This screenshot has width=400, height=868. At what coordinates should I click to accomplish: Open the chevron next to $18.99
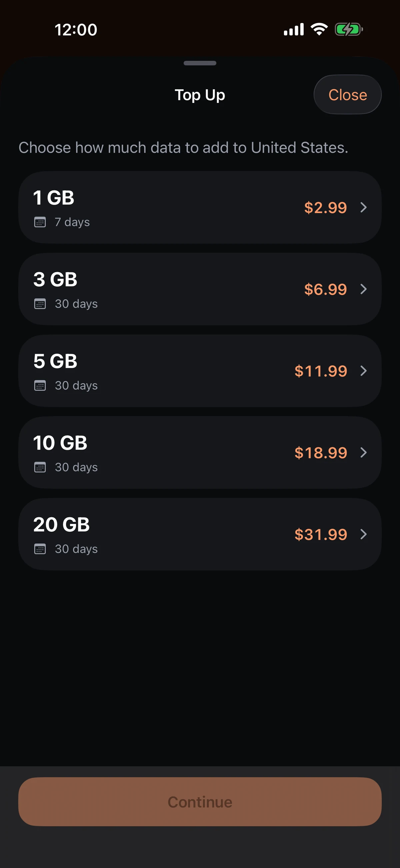pyautogui.click(x=363, y=452)
